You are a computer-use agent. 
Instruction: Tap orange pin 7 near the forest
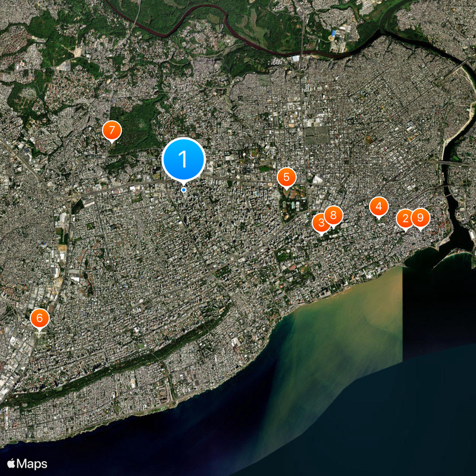(x=111, y=130)
